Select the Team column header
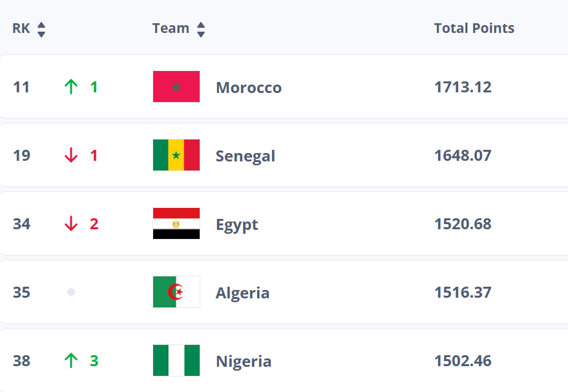The height and width of the screenshot is (392, 568). click(170, 28)
